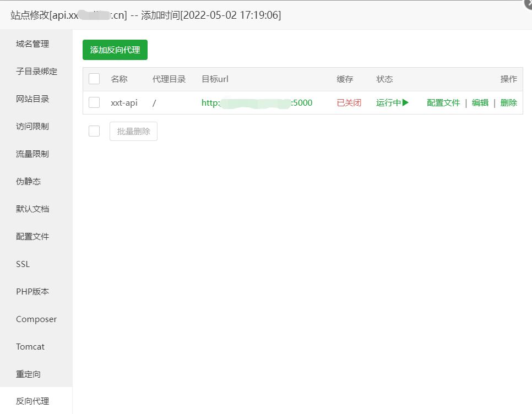Click the 批量删除 button

point(133,131)
